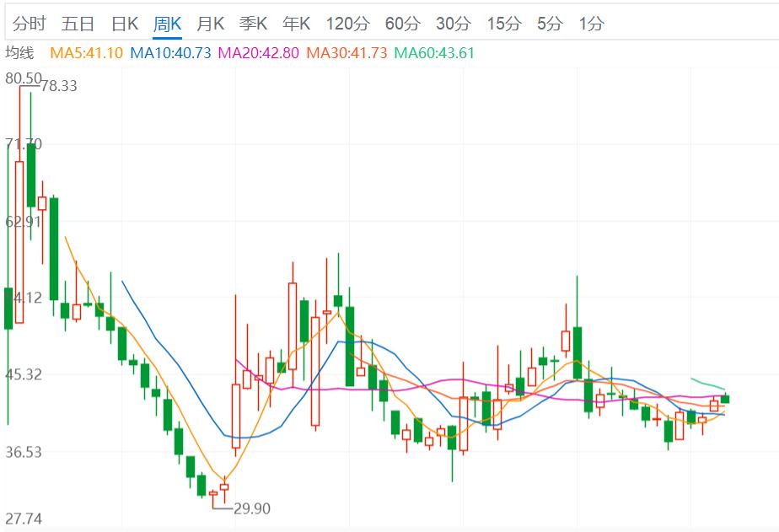
Task: Switch to 月K monthly chart
Action: point(210,24)
